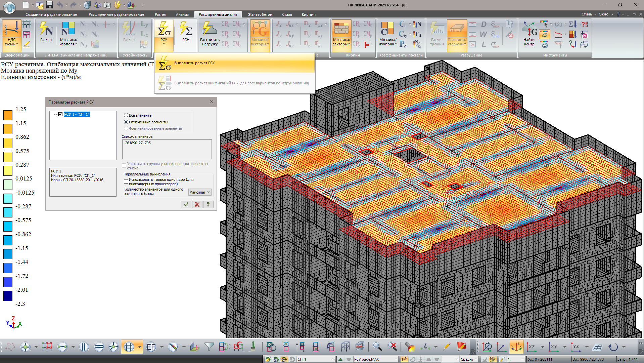This screenshot has width=644, height=363.
Task: Select the Все элементы radio option
Action: (126, 115)
